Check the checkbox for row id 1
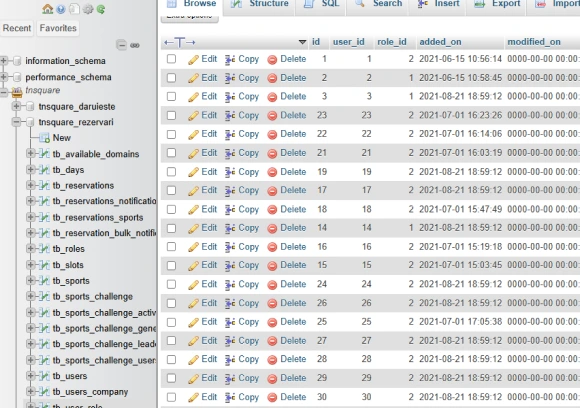580x408 pixels. [x=171, y=59]
